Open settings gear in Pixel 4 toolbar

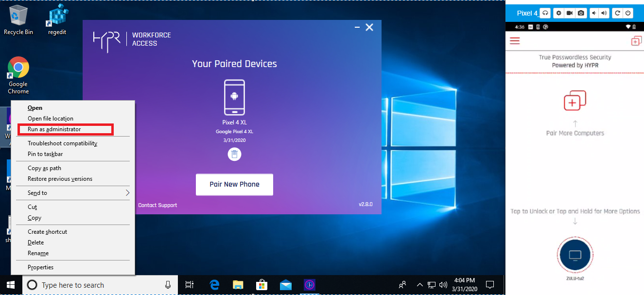tap(559, 13)
